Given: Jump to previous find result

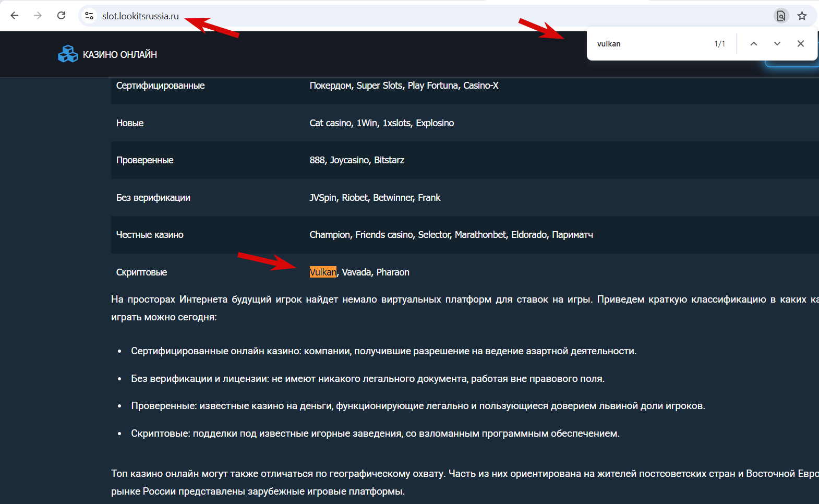Looking at the screenshot, I should [x=754, y=44].
